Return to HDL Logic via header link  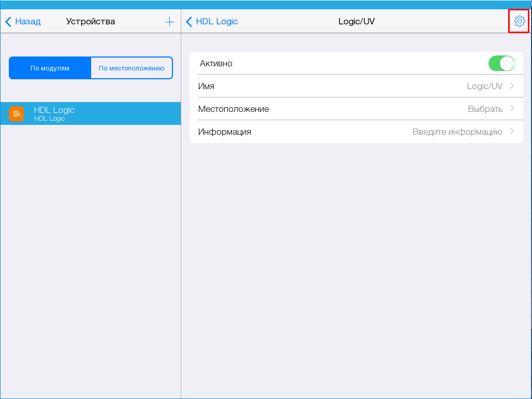click(x=217, y=22)
